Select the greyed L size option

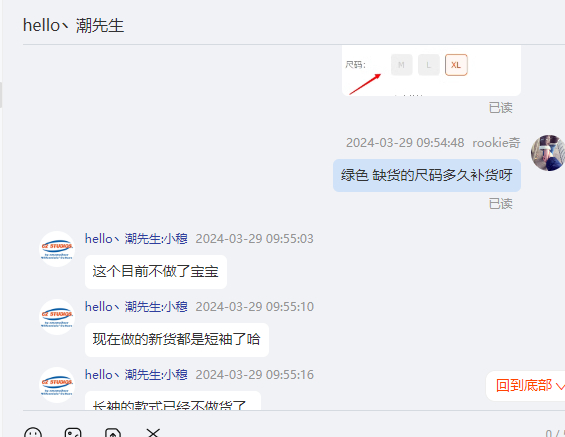pyautogui.click(x=429, y=65)
